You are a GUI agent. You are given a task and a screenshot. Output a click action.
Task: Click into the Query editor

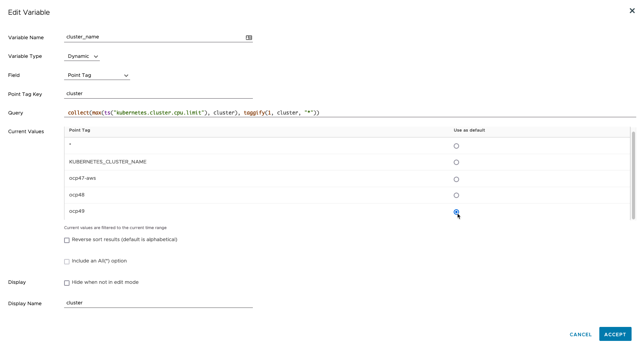(x=350, y=113)
